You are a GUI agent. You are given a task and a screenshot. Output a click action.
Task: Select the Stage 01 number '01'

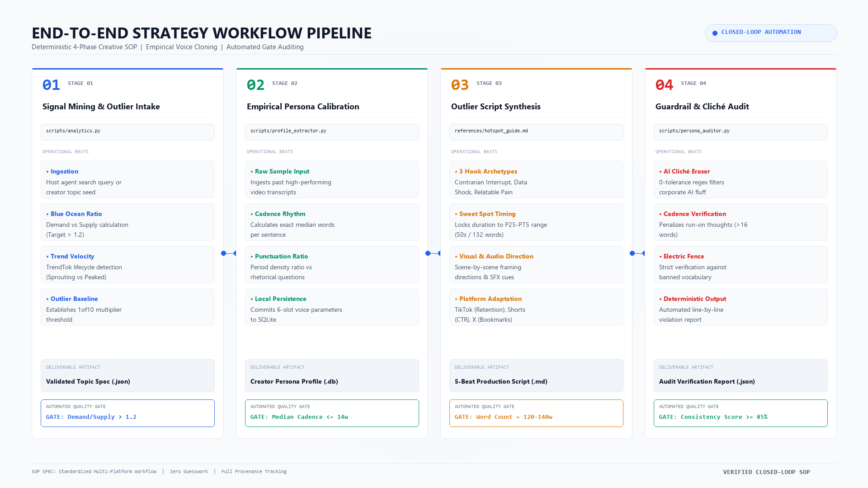[x=51, y=85]
